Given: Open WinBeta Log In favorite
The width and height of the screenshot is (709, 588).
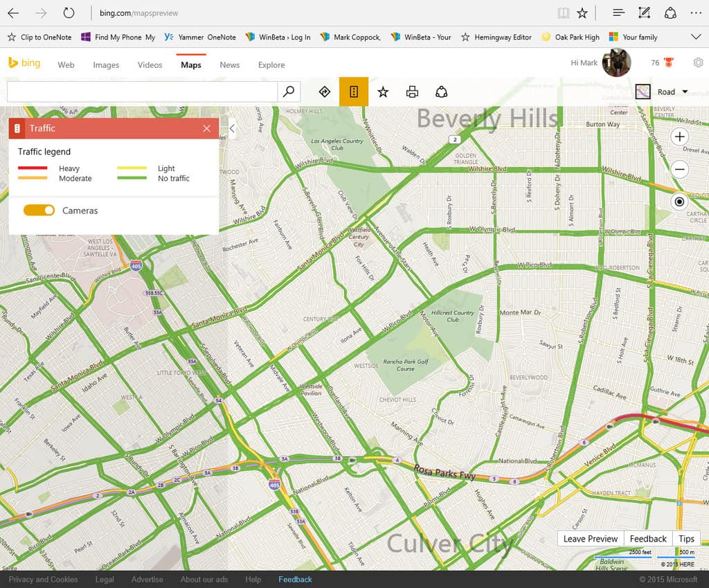Looking at the screenshot, I should click(x=278, y=37).
